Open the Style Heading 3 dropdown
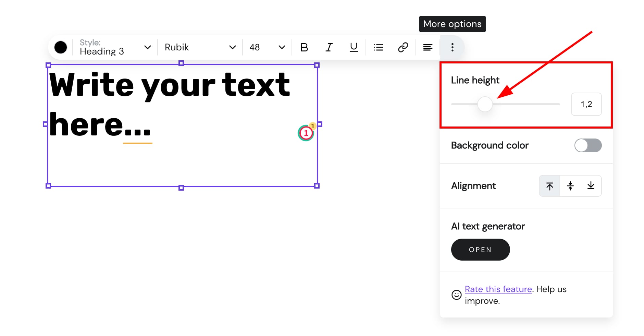Image resolution: width=644 pixels, height=336 pixels. pyautogui.click(x=115, y=47)
